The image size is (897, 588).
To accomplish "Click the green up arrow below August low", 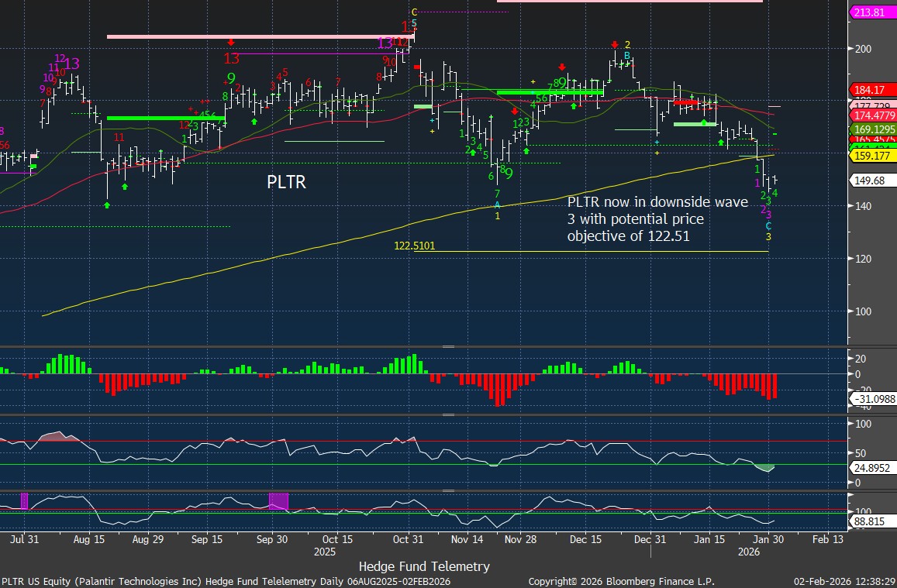I will tap(106, 205).
